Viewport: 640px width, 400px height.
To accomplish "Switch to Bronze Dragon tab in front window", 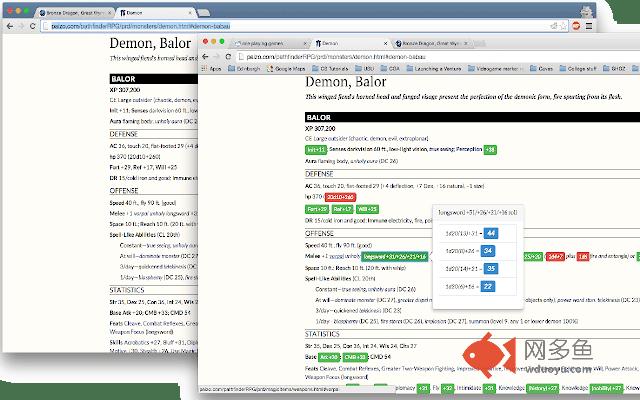I will pos(431,43).
